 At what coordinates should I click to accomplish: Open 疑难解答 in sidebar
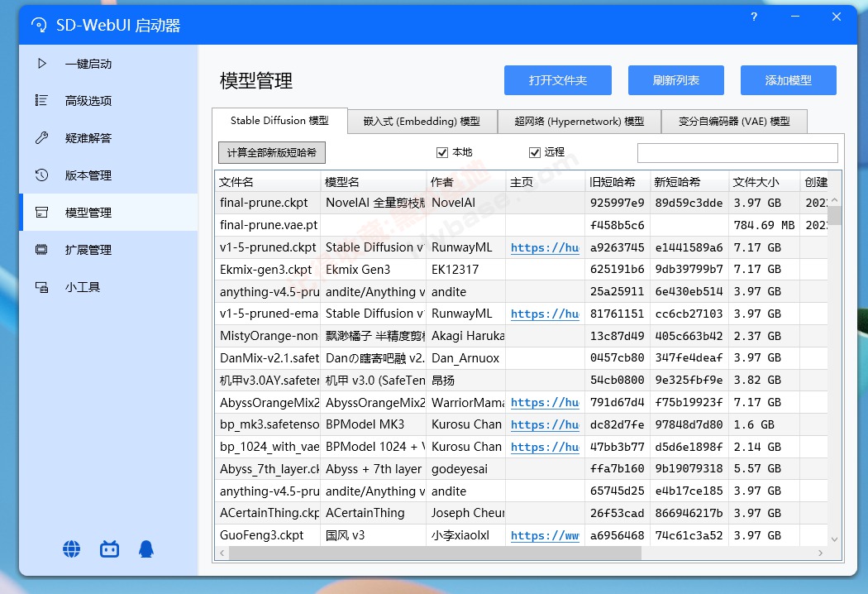tap(108, 137)
